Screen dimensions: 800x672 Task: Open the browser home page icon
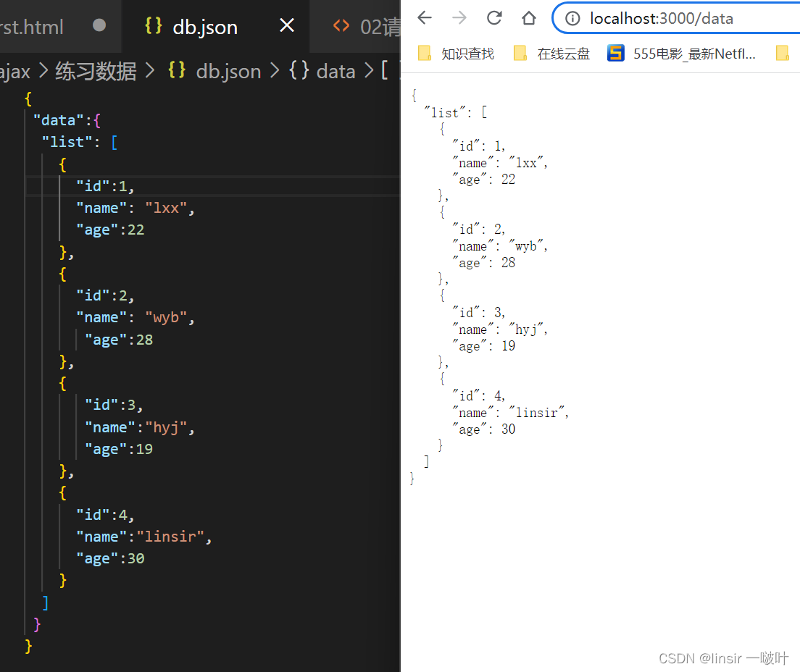pyautogui.click(x=529, y=18)
